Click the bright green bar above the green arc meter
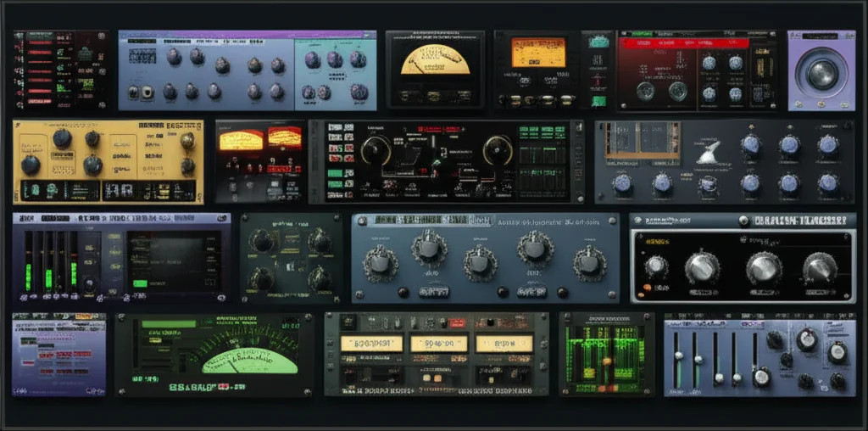This screenshot has height=431, width=868. tap(169, 324)
